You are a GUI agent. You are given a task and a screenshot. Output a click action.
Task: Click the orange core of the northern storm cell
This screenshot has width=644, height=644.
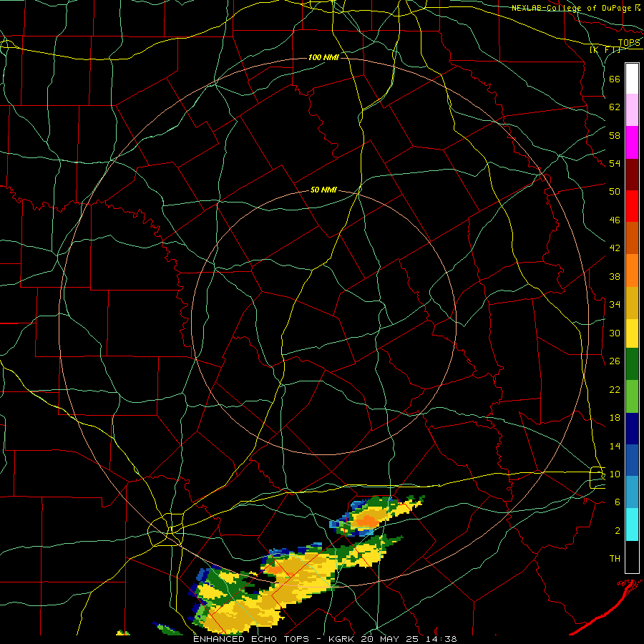pos(367,521)
